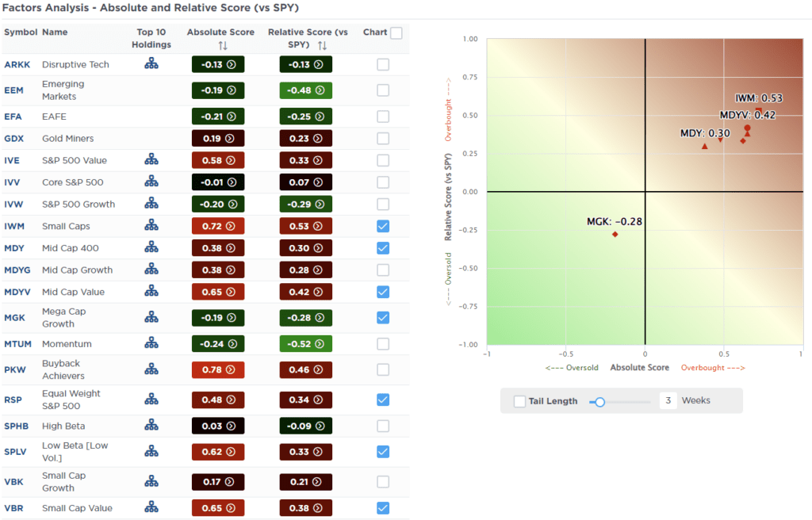View MTUM top 10 holdings icon
This screenshot has height=520, width=812.
point(151,343)
